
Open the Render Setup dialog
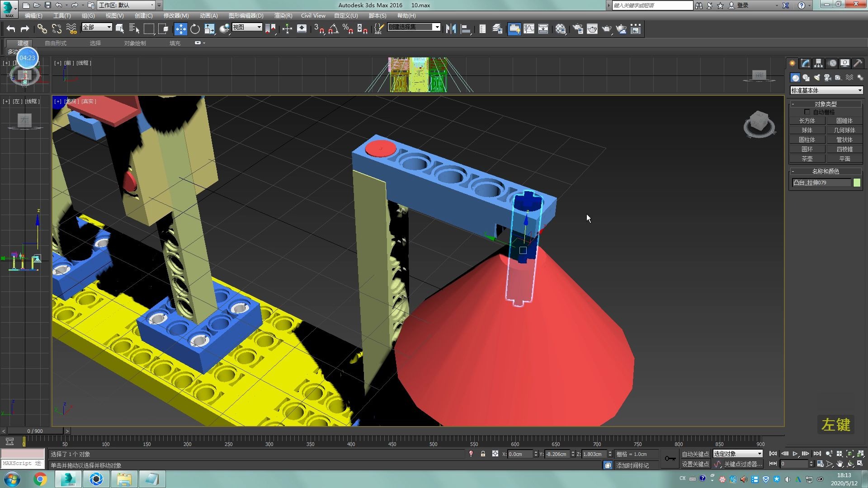click(x=577, y=29)
